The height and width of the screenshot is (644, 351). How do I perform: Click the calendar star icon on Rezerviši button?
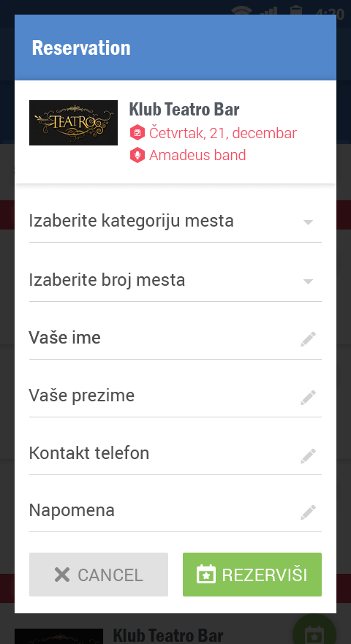206,574
